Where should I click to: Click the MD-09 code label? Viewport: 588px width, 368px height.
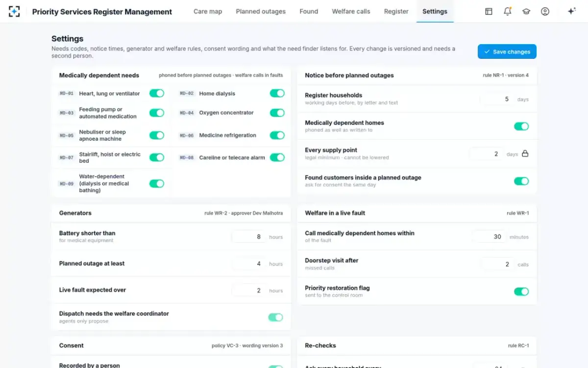[x=67, y=184]
